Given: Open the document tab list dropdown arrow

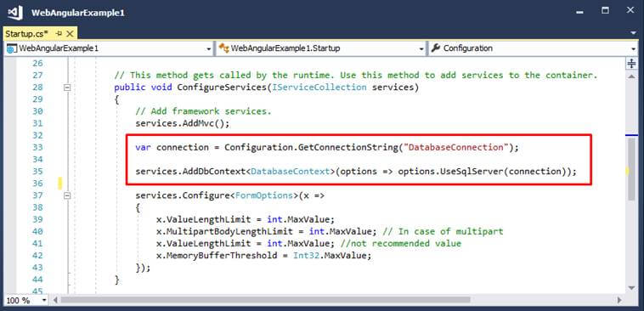Looking at the screenshot, I should point(632,32).
